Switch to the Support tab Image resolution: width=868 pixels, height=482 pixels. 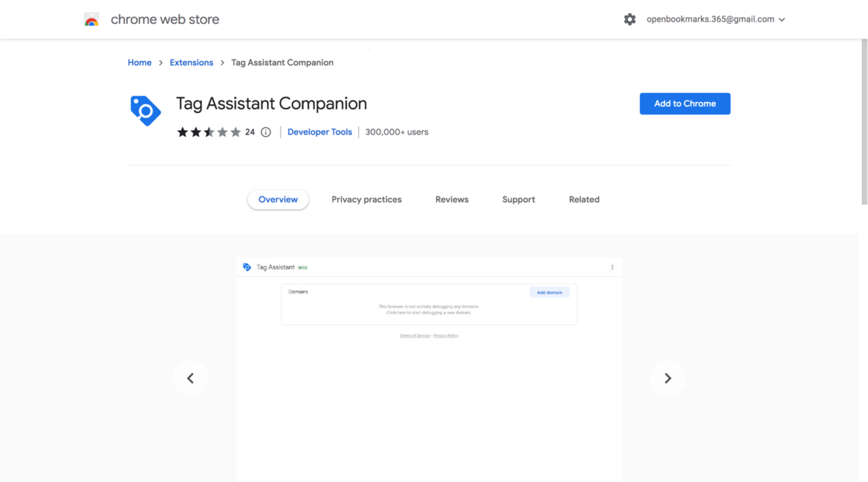click(x=519, y=200)
